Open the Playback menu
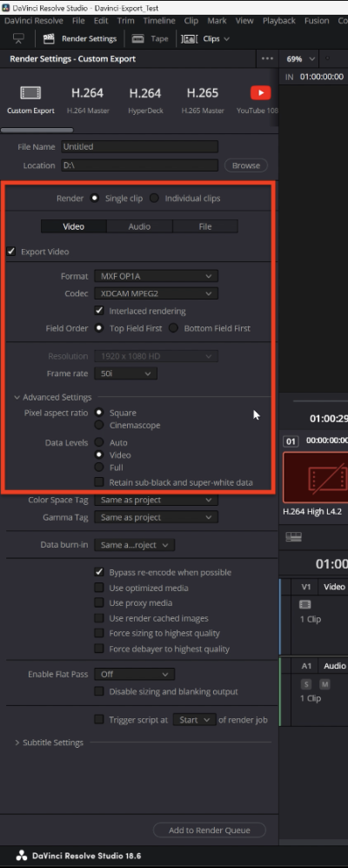 pos(279,21)
